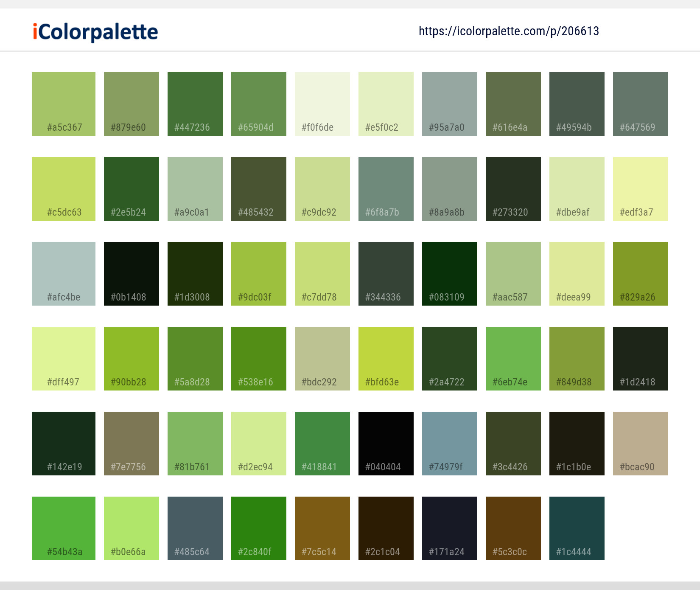This screenshot has width=700, height=590.
Task: Select the #aac587 swatch
Action: [x=513, y=274]
